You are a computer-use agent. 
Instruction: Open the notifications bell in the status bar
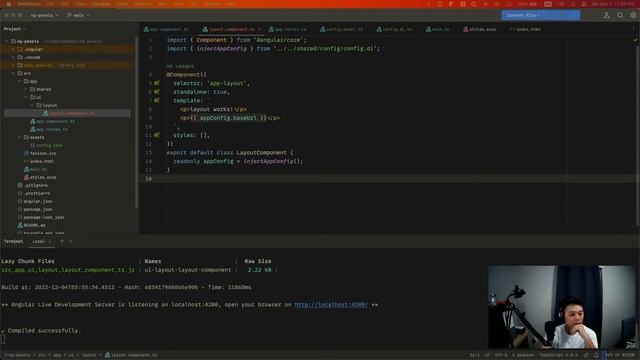(x=596, y=355)
